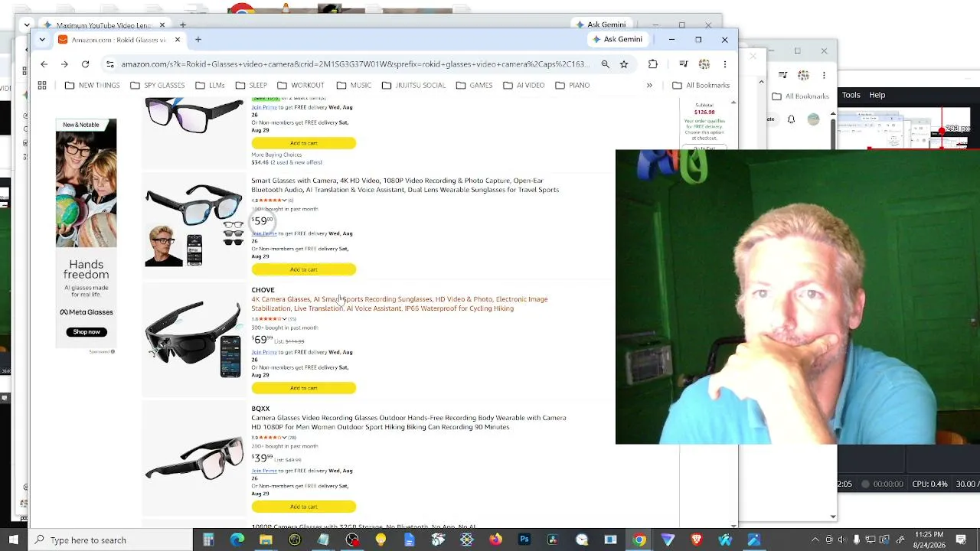This screenshot has width=980, height=551.
Task: Open the $59 smart glasses product image
Action: 194,225
